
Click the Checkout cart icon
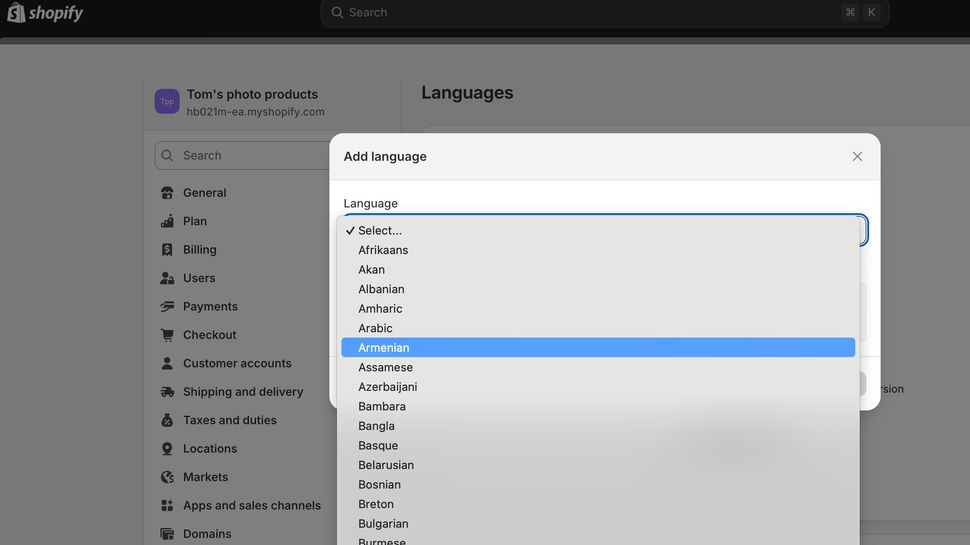pyautogui.click(x=167, y=335)
